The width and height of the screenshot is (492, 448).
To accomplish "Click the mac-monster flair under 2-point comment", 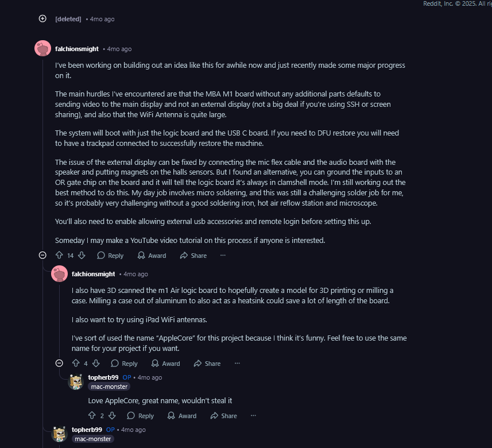I will [x=109, y=387].
